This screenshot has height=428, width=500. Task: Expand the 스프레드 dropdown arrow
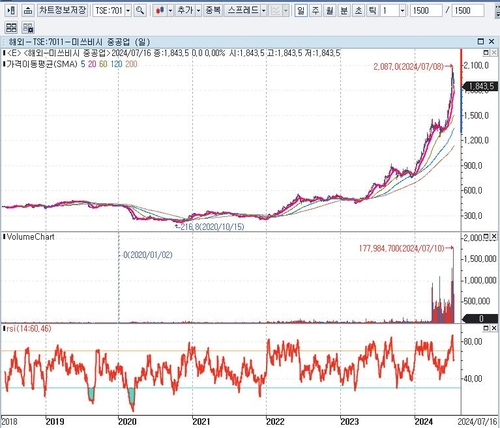(263, 11)
